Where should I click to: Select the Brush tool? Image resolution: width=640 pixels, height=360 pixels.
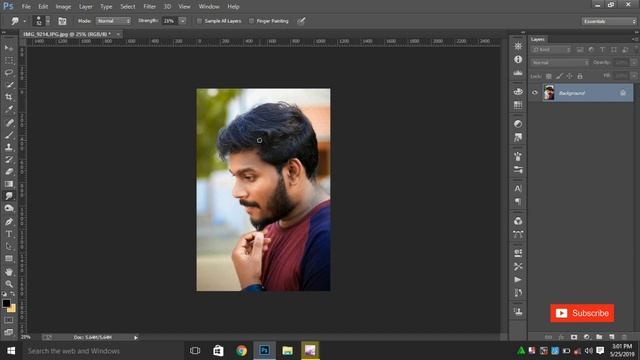pyautogui.click(x=9, y=135)
